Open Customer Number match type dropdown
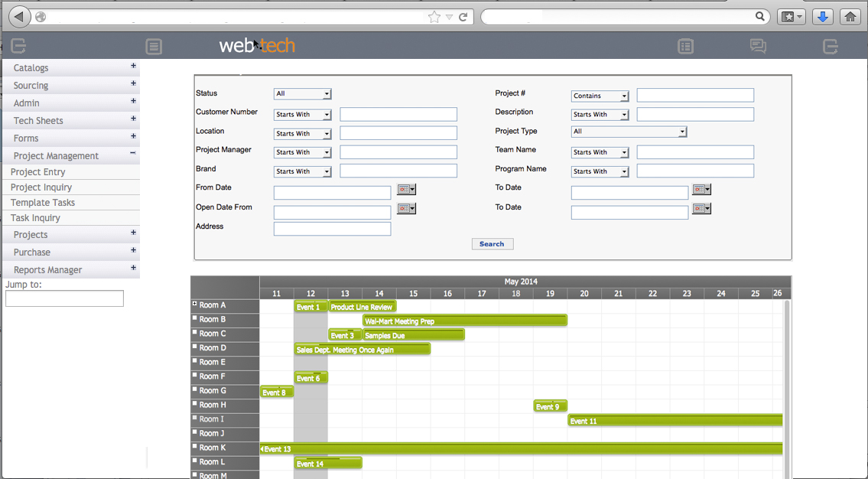 302,115
